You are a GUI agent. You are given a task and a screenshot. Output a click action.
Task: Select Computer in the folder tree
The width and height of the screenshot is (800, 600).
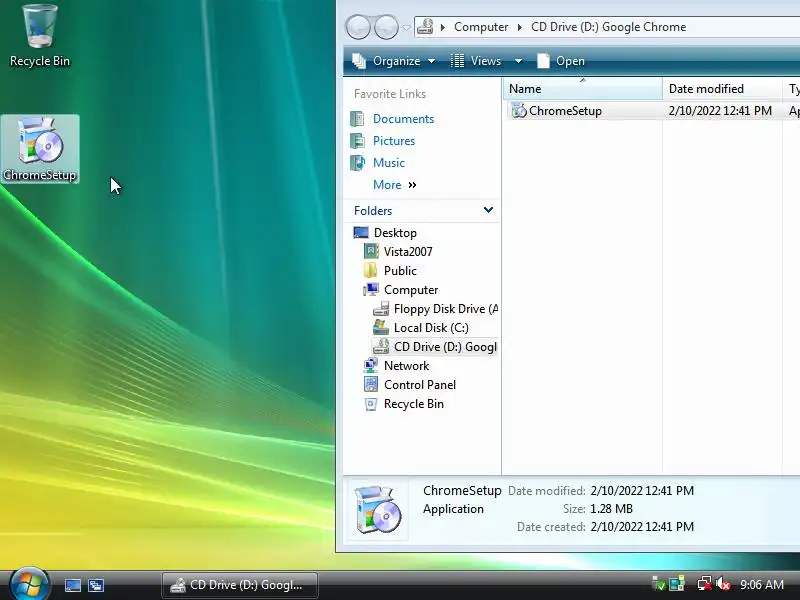[411, 290]
